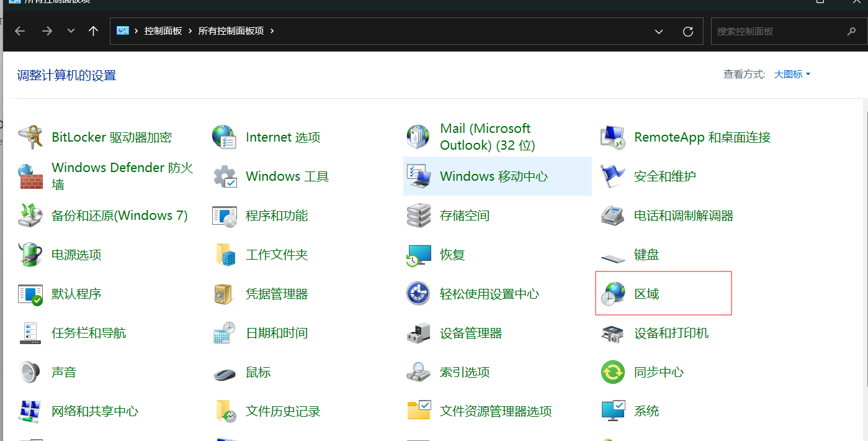This screenshot has width=868, height=441.
Task: Click 控制面板 in the address breadcrumb
Action: coord(163,31)
